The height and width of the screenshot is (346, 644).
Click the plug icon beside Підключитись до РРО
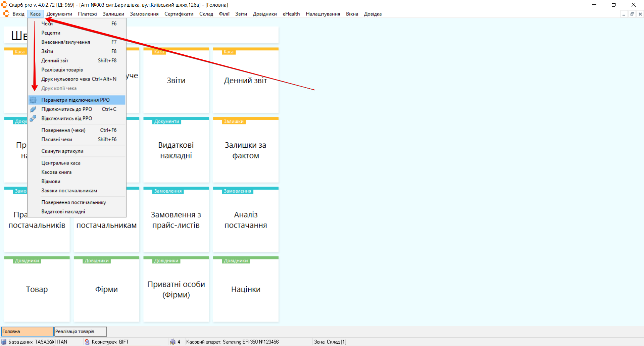[x=33, y=109]
